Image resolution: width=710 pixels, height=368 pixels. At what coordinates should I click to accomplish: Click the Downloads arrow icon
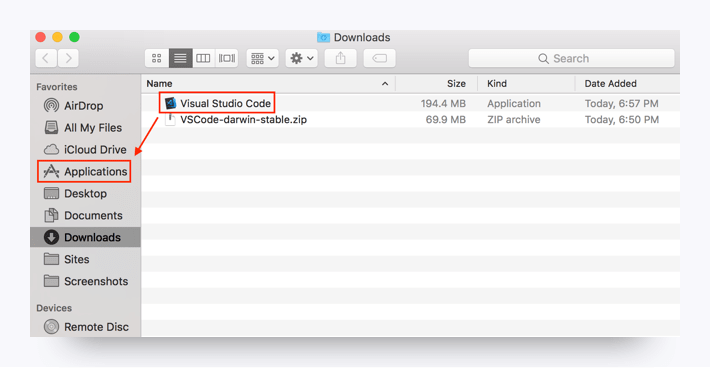pos(51,237)
